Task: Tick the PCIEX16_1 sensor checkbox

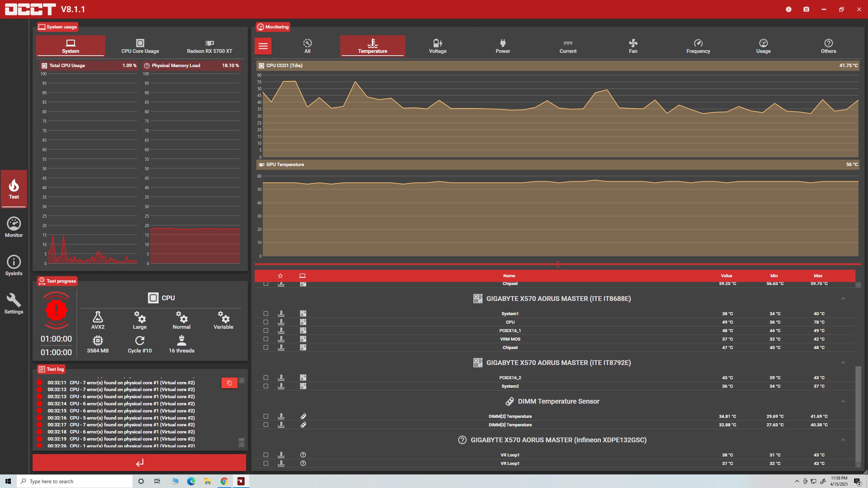Action: point(266,330)
